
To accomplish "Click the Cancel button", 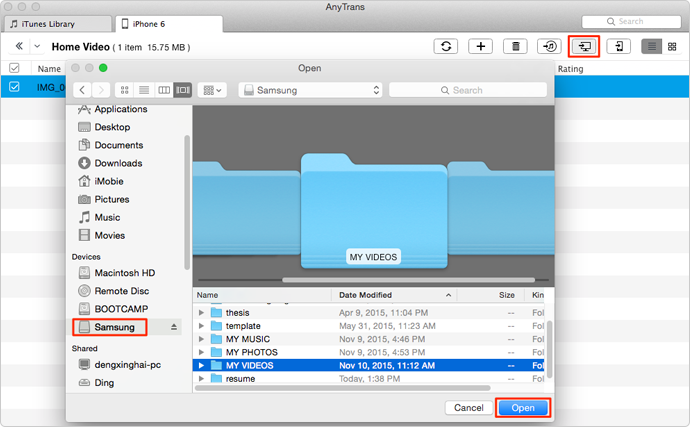I will 468,408.
